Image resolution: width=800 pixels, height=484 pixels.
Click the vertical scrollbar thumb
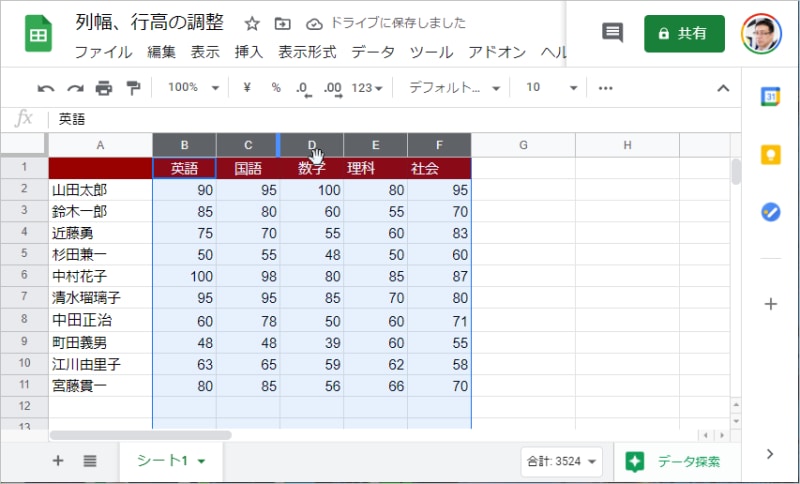(736, 172)
